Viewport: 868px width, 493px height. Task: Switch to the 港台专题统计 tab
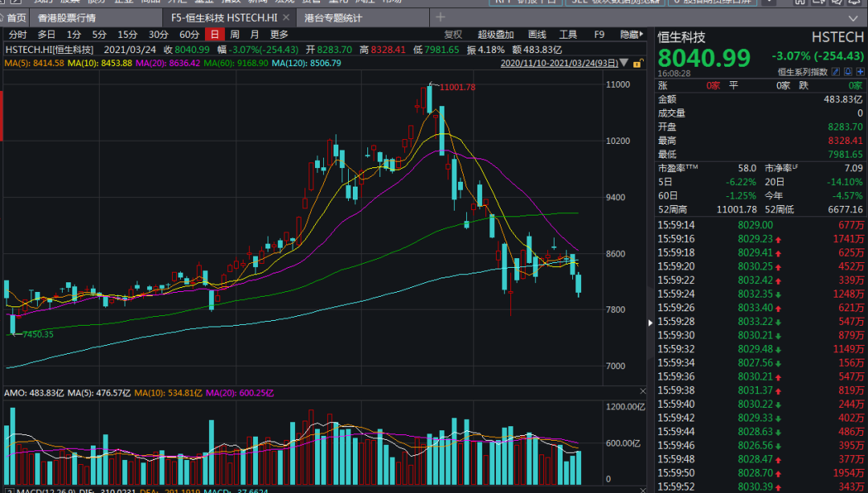click(334, 18)
